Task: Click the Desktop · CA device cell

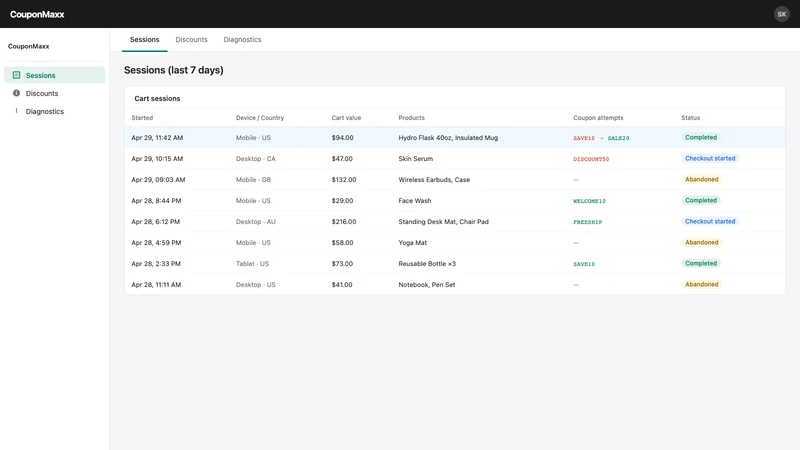Action: (x=256, y=158)
